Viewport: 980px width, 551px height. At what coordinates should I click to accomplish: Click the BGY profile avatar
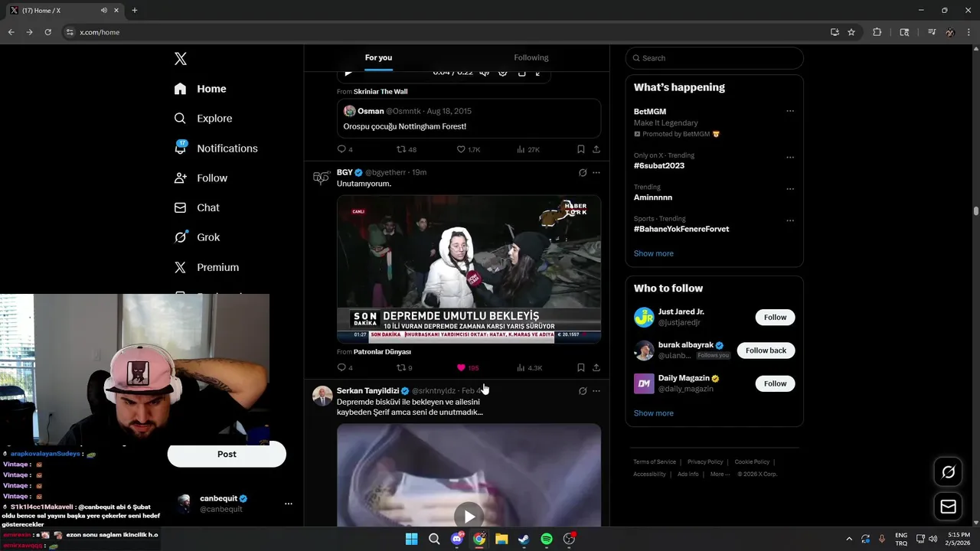tap(322, 178)
